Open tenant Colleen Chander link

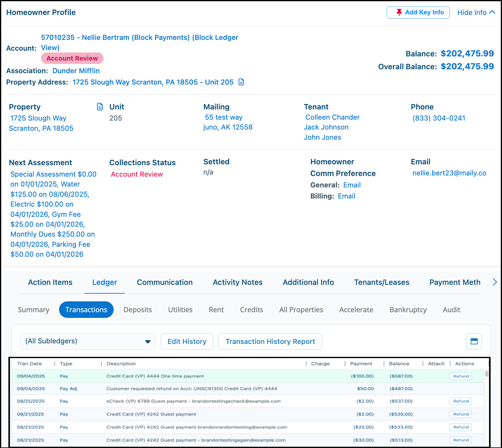[332, 117]
